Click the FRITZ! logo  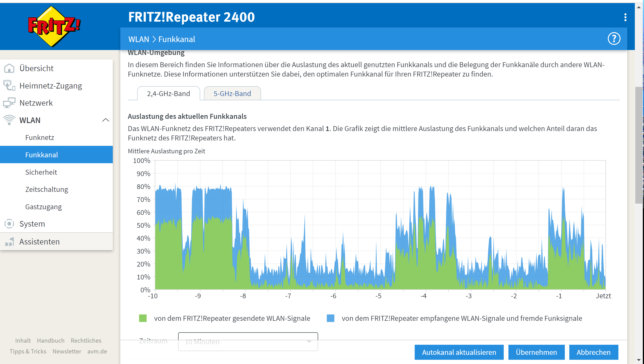[x=54, y=26]
